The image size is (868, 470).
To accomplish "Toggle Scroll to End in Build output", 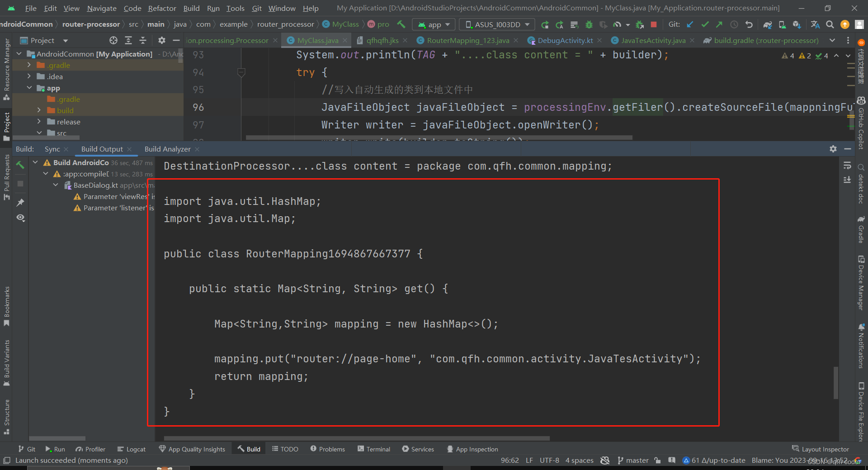I will [x=847, y=180].
